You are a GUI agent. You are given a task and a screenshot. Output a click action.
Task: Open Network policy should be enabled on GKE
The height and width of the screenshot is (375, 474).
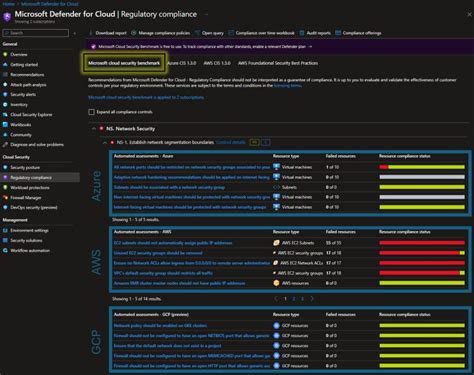tap(160, 325)
